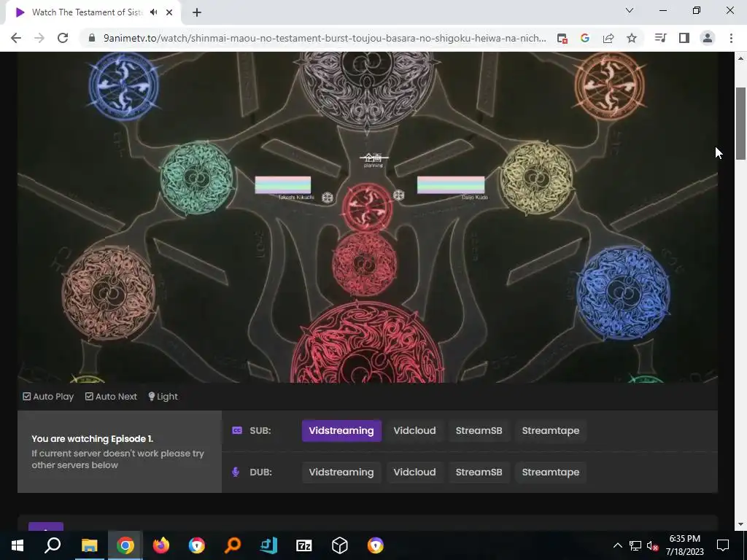This screenshot has width=747, height=560.
Task: Show hidden system tray icons
Action: click(x=617, y=545)
